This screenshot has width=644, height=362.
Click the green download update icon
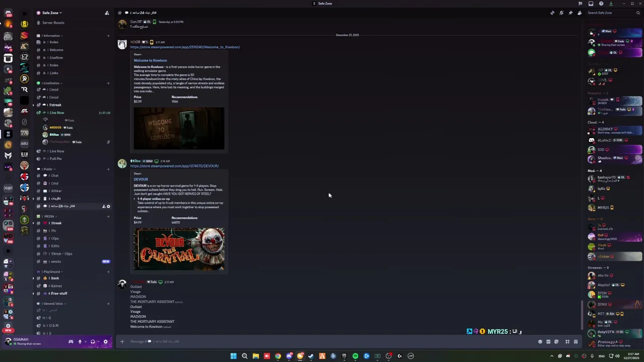[x=611, y=4]
